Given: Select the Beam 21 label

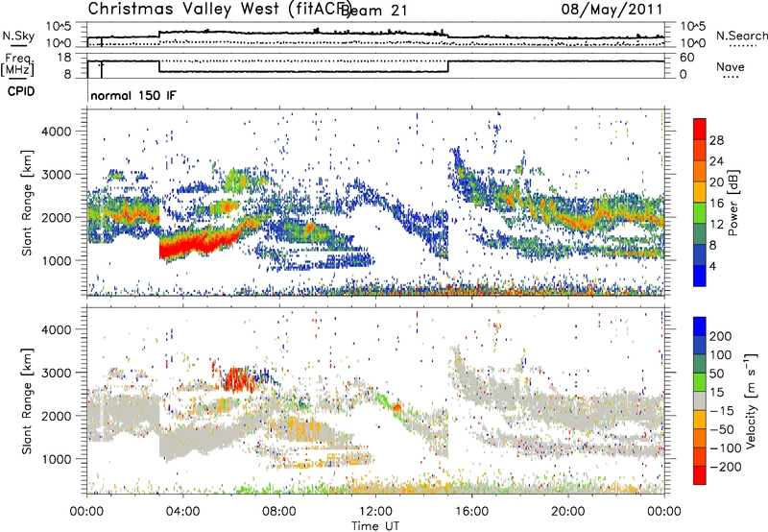Looking at the screenshot, I should click(x=374, y=11).
